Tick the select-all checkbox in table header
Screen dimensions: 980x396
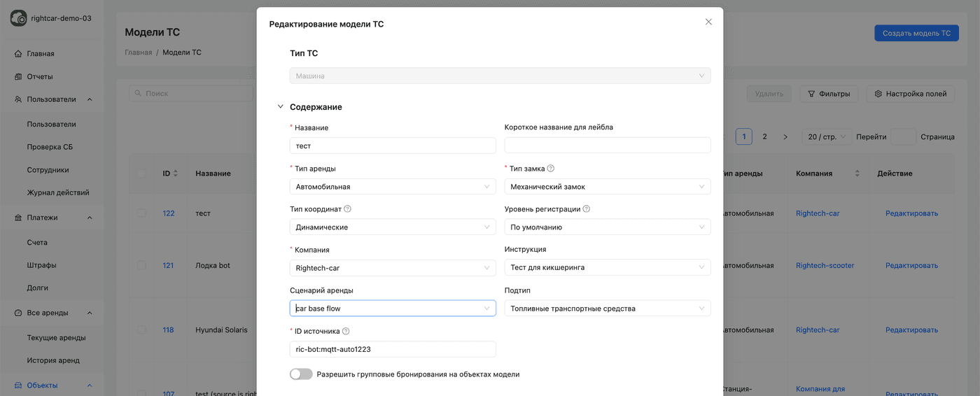(x=142, y=174)
